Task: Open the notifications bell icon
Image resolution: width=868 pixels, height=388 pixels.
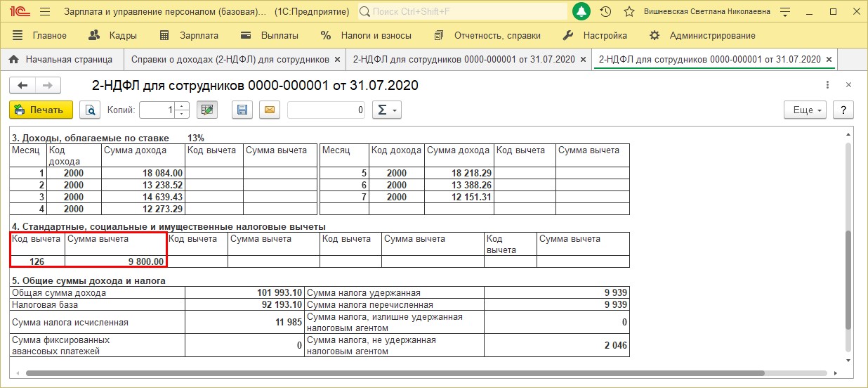Action: coord(581,12)
